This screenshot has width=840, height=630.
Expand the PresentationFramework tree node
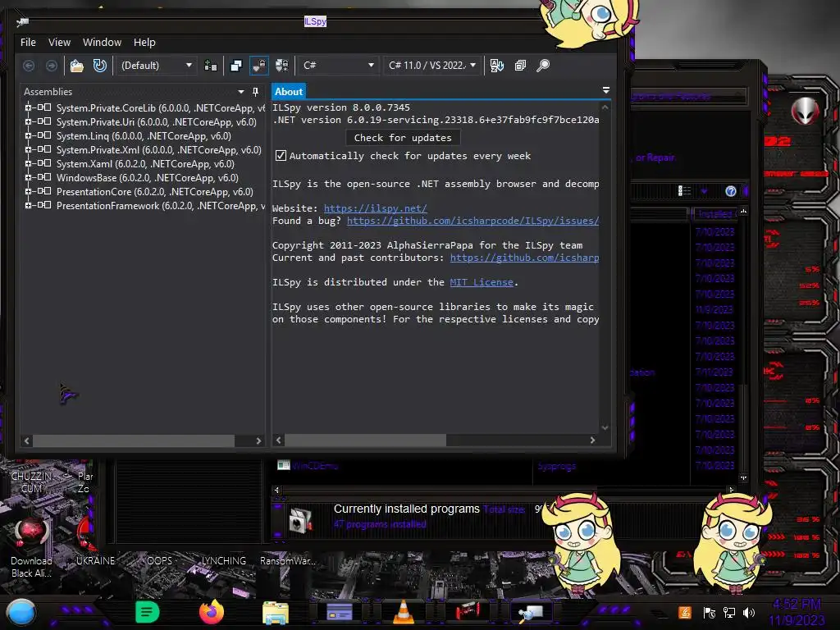[x=28, y=205]
